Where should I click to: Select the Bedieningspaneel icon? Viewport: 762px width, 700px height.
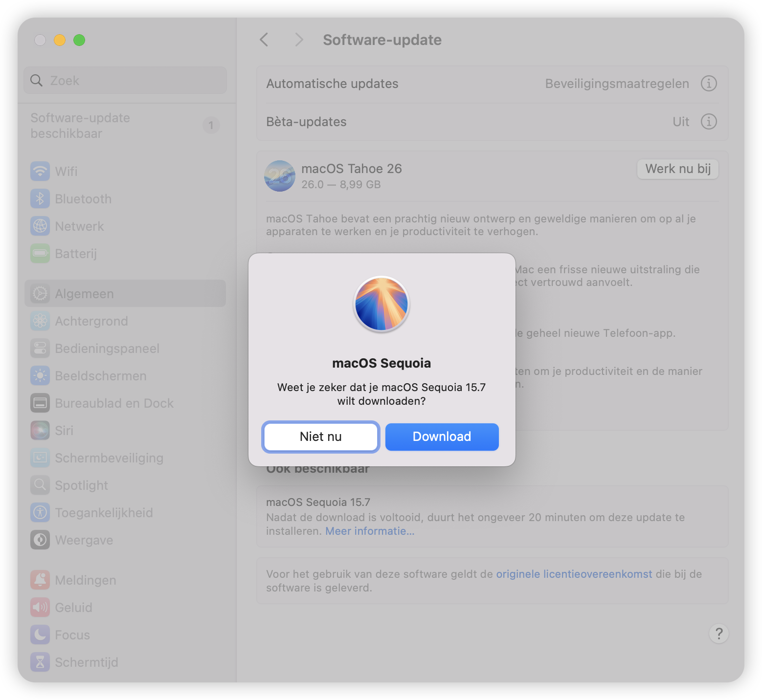[40, 349]
